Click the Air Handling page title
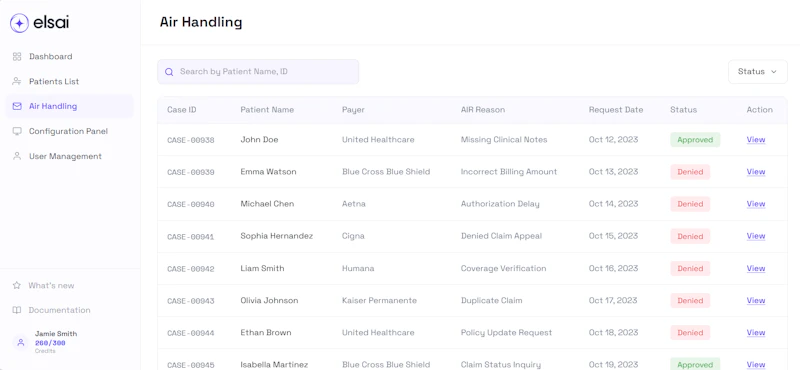 pyautogui.click(x=201, y=22)
